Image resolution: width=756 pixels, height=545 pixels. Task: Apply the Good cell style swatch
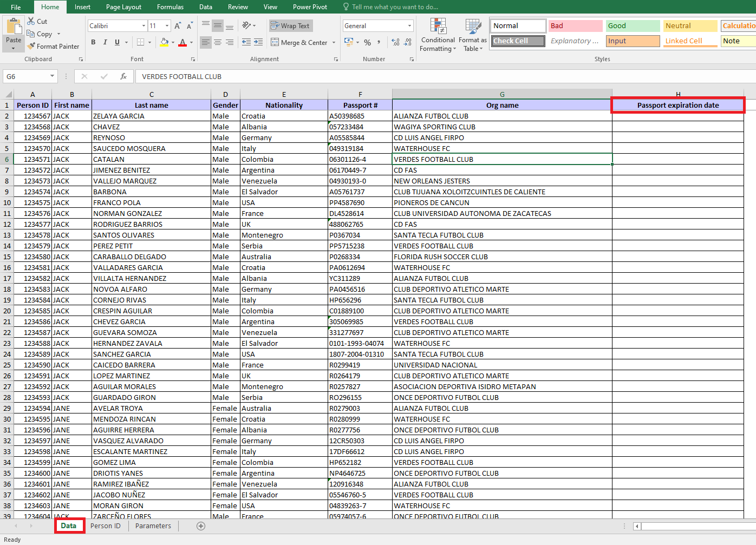(x=632, y=26)
